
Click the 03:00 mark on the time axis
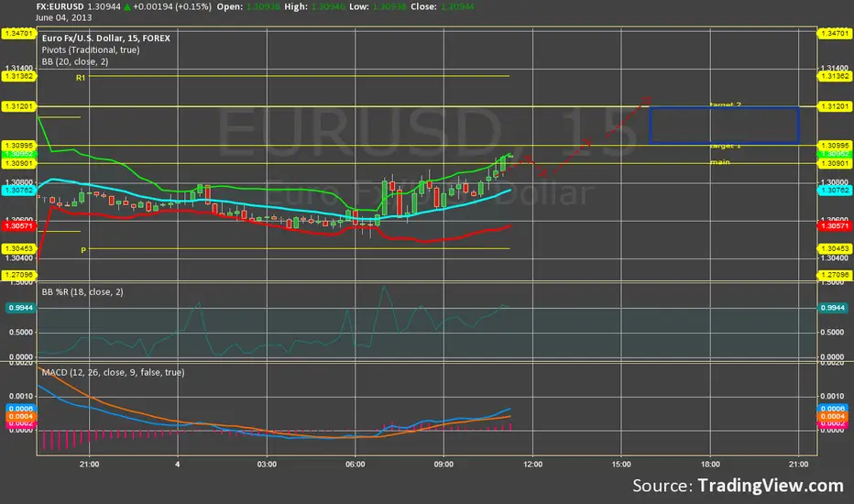pyautogui.click(x=267, y=465)
